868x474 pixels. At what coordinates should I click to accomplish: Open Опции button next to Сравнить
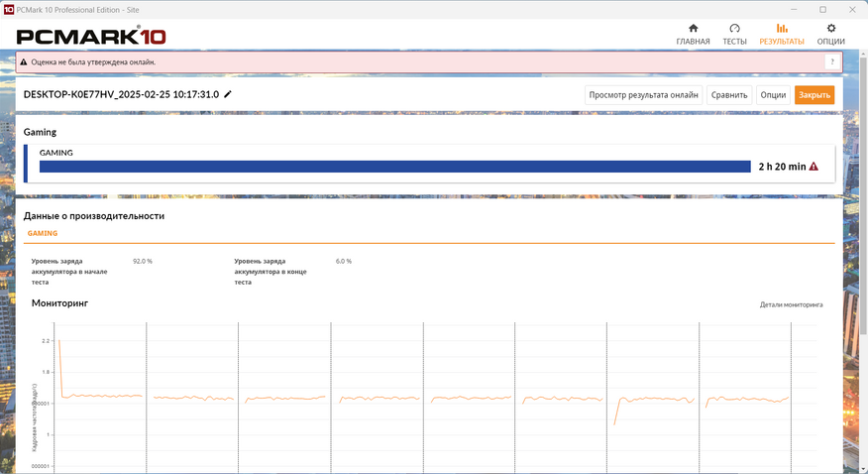click(x=772, y=95)
